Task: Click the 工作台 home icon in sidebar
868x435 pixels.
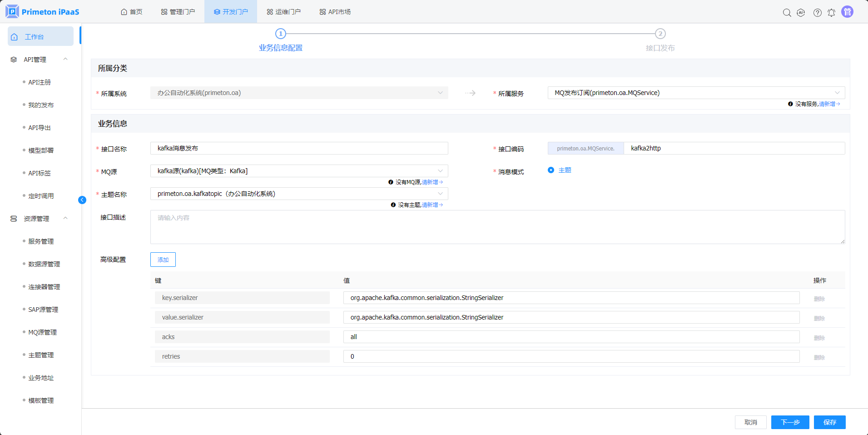Action: tap(15, 37)
